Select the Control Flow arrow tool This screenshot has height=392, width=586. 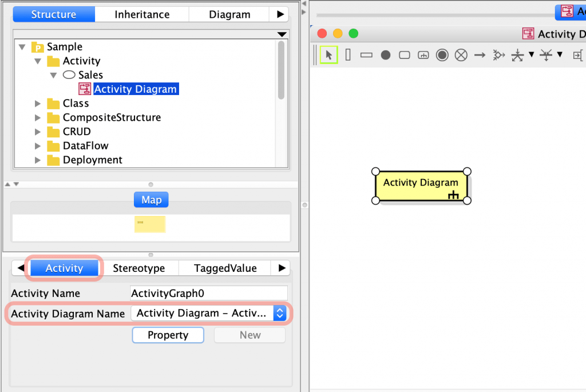[480, 56]
